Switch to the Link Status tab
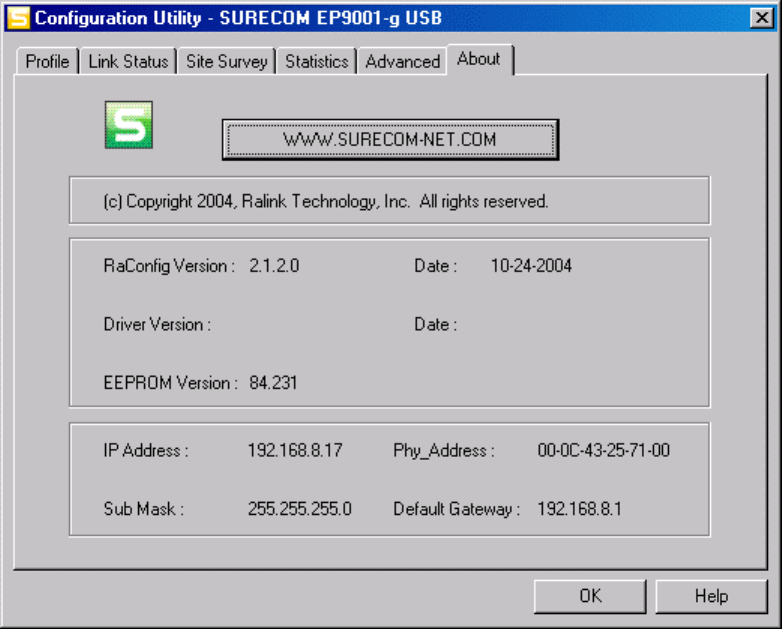The height and width of the screenshot is (629, 782). pos(128,62)
